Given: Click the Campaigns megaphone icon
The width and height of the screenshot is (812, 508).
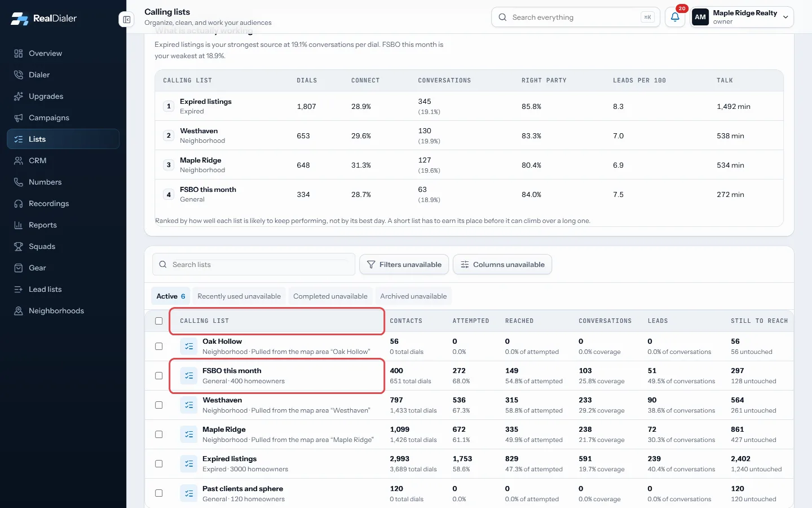Looking at the screenshot, I should coord(19,118).
